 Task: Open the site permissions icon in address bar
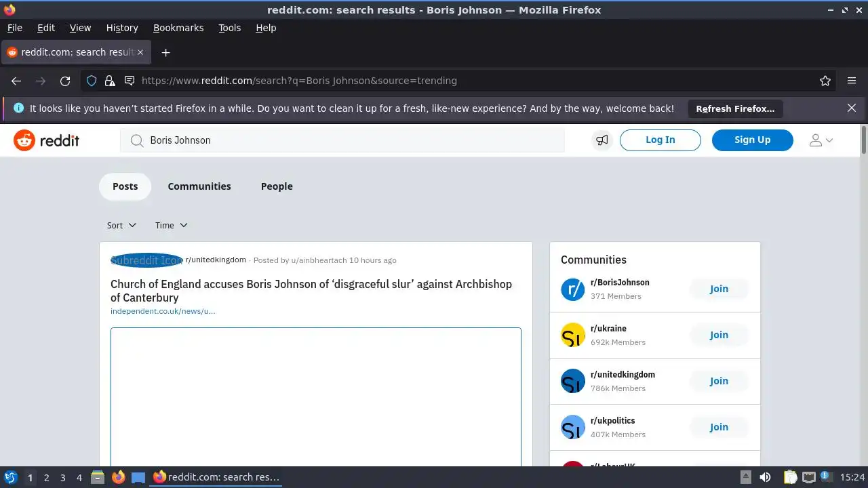pyautogui.click(x=130, y=81)
